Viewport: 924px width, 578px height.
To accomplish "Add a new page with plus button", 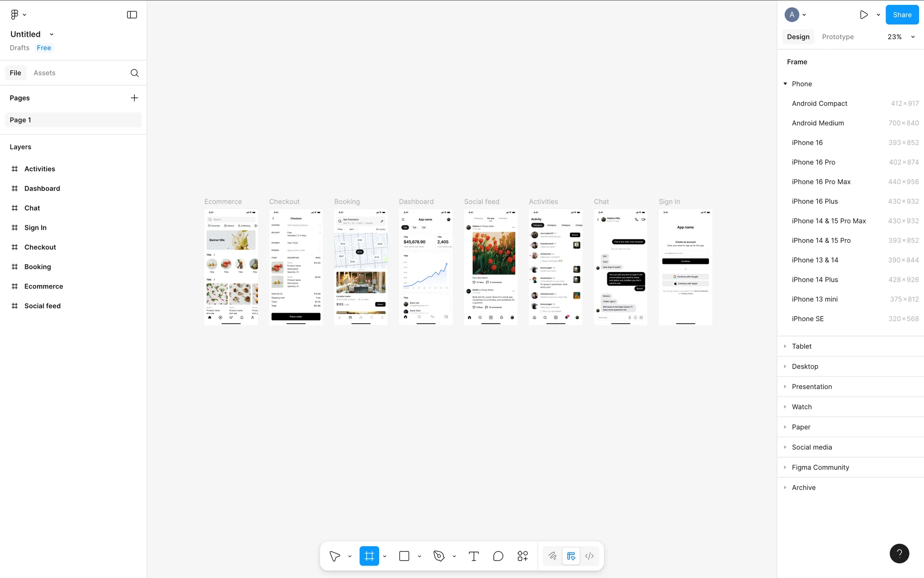I will (x=134, y=98).
